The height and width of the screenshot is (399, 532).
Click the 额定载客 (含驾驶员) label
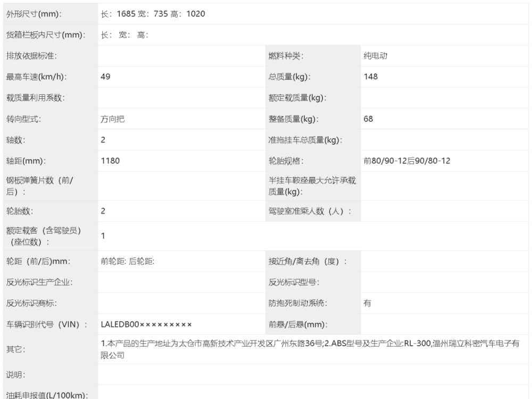pos(44,236)
